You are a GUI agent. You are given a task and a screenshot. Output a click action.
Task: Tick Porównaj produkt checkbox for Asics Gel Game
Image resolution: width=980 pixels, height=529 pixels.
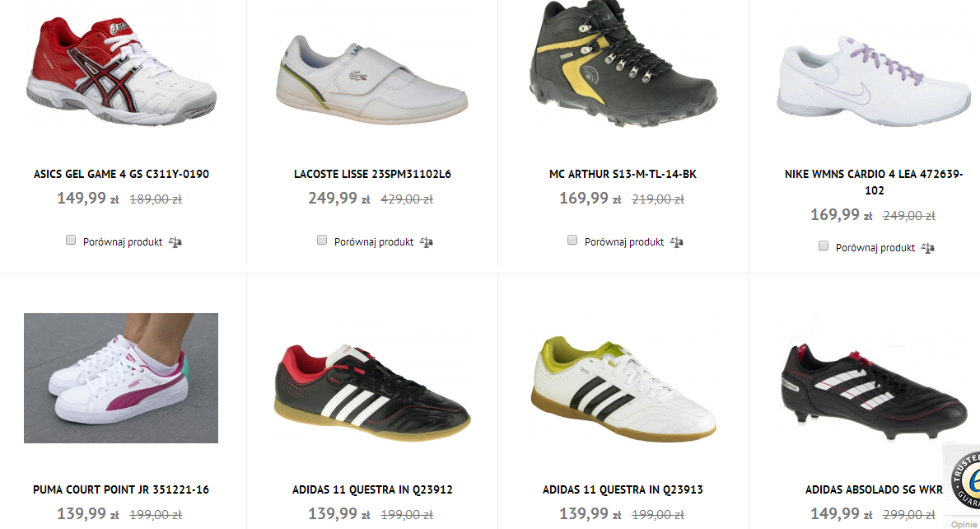[71, 240]
